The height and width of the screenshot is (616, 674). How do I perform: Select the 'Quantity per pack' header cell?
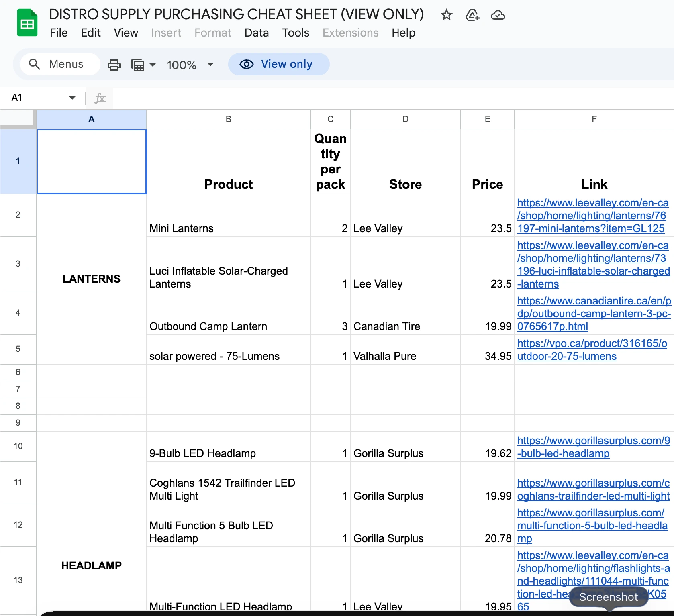(x=331, y=162)
